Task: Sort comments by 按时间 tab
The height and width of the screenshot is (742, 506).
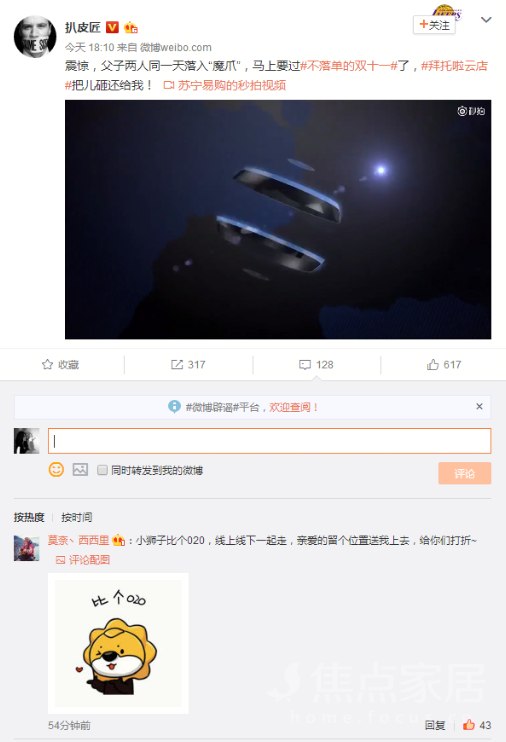Action: coord(77,517)
